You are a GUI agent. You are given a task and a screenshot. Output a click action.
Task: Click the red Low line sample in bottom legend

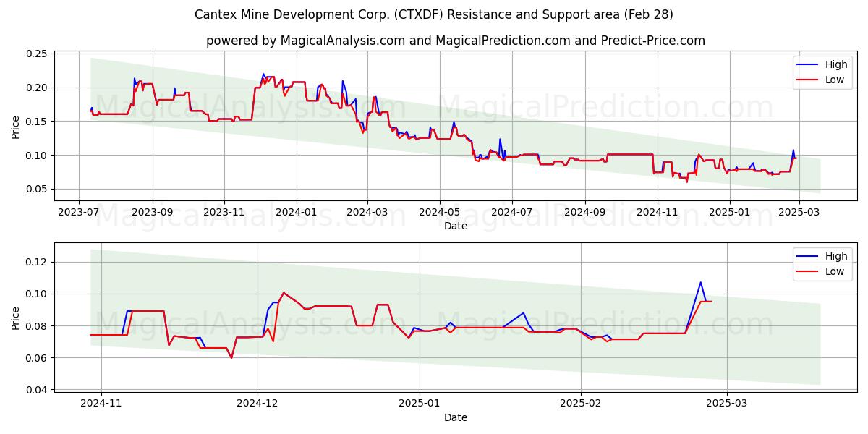809,271
